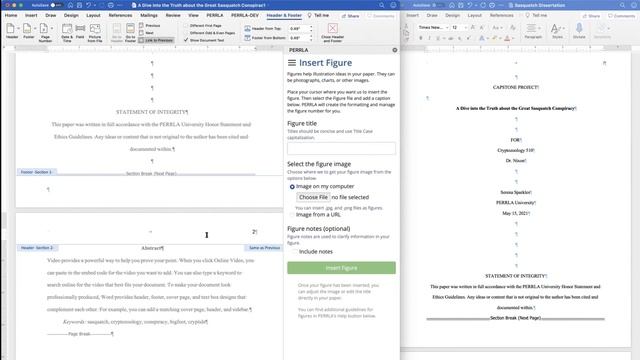Open the Header & Footer ribbon tab
The width and height of the screenshot is (640, 360).
point(284,15)
